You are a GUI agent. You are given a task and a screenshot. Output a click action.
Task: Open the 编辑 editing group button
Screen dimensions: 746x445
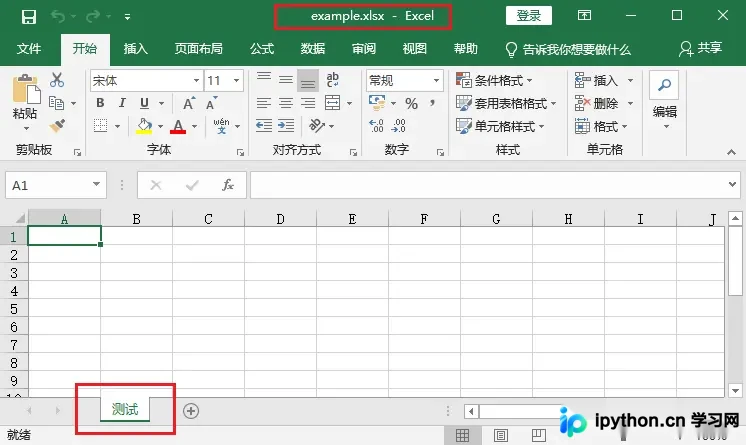point(664,101)
